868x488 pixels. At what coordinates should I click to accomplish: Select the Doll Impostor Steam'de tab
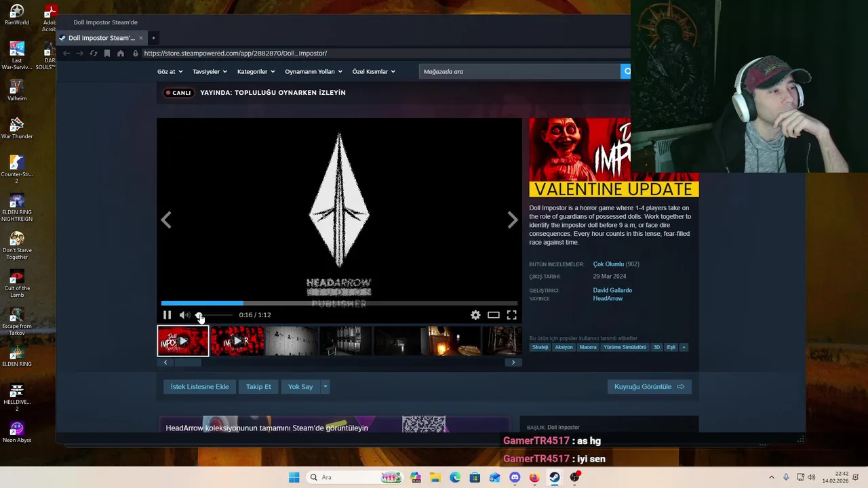click(102, 38)
